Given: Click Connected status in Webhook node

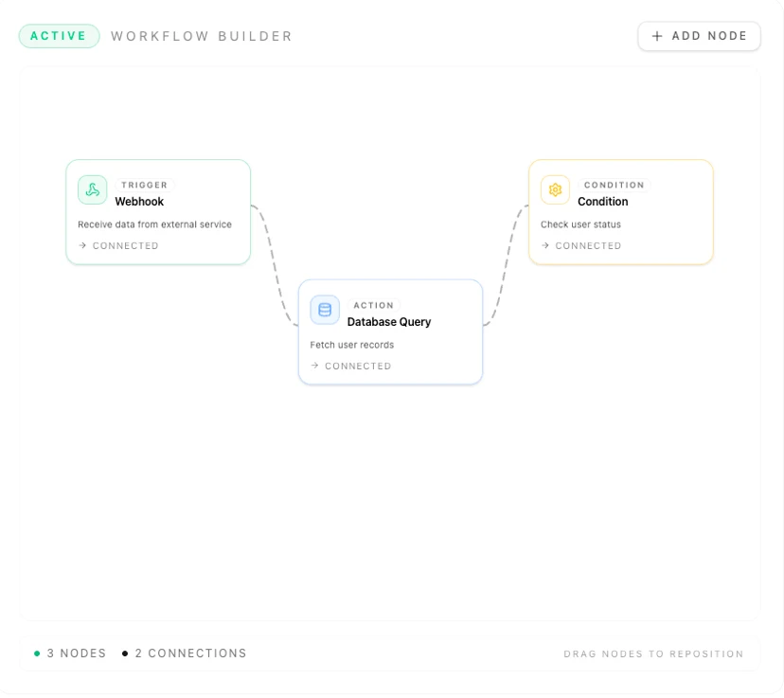Looking at the screenshot, I should click(126, 246).
